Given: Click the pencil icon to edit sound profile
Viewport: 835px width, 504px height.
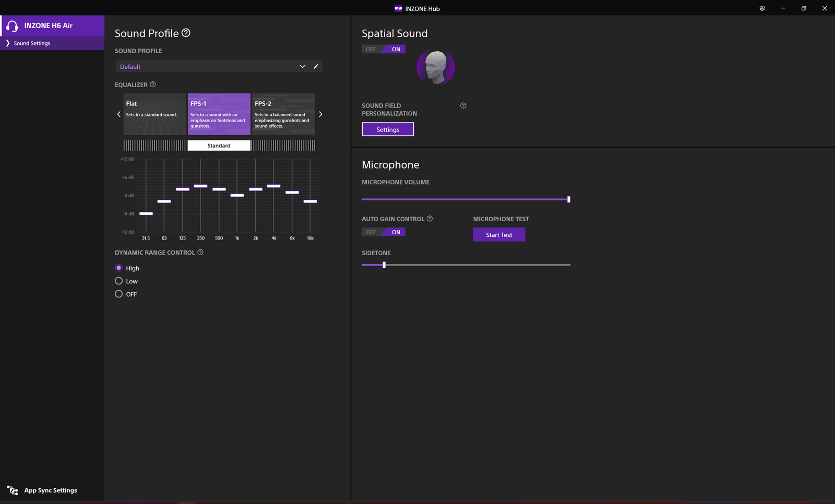Looking at the screenshot, I should pyautogui.click(x=316, y=66).
